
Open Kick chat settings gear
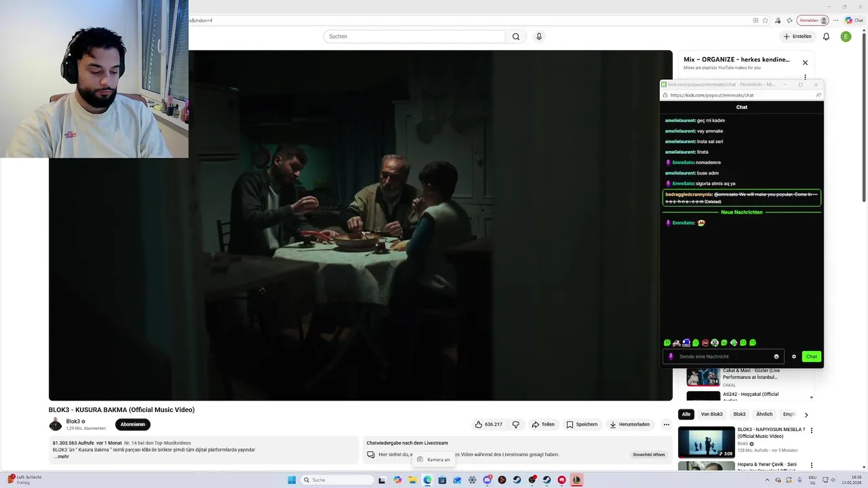coord(794,357)
